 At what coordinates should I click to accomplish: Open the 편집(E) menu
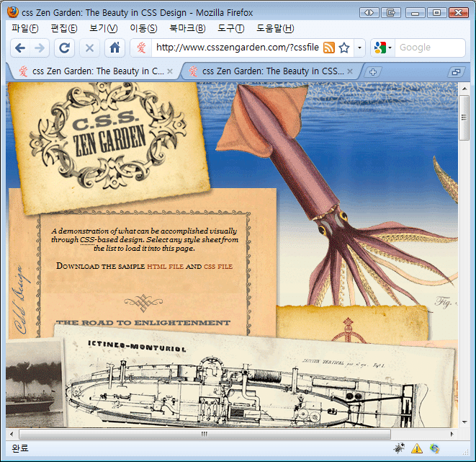64,28
